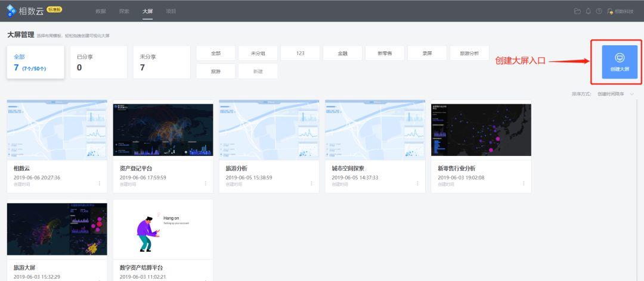This screenshot has width=644, height=281.
Task: Click the page vertical scrollbar
Action: pyautogui.click(x=636, y=189)
